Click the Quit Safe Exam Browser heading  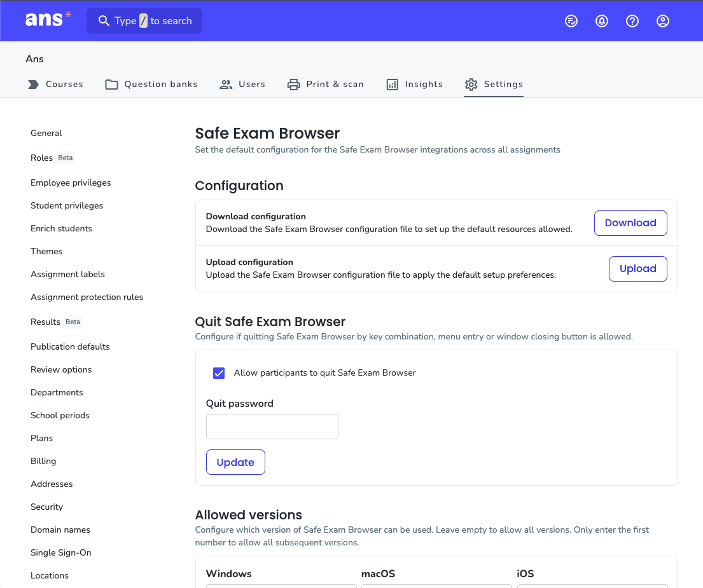tap(270, 322)
